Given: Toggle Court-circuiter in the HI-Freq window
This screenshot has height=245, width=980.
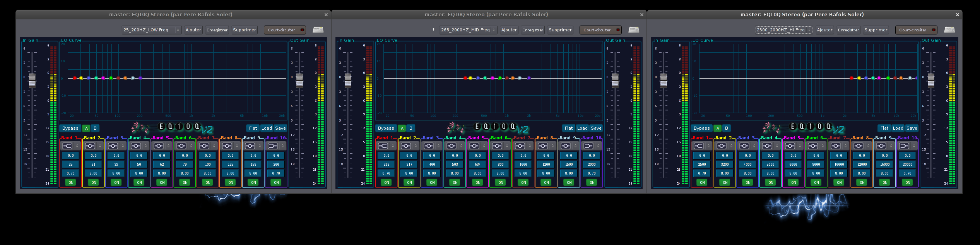Looking at the screenshot, I should tap(916, 30).
